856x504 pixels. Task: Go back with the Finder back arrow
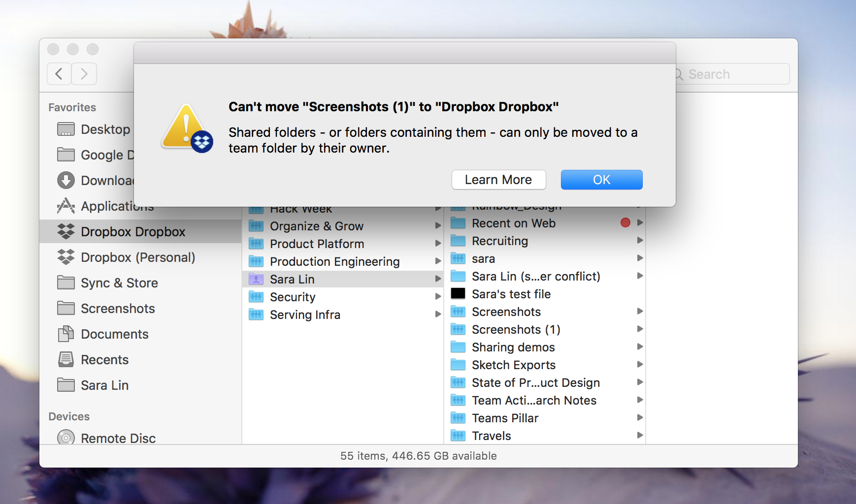(59, 74)
